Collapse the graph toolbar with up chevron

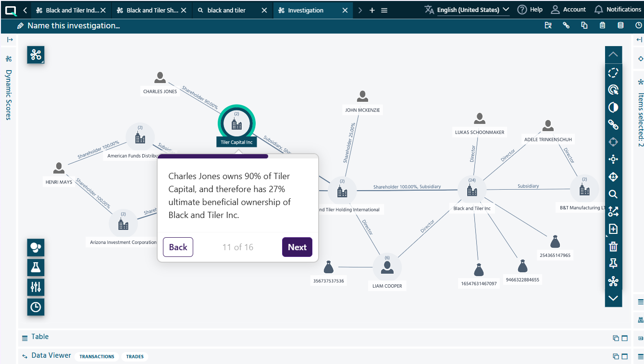click(613, 55)
